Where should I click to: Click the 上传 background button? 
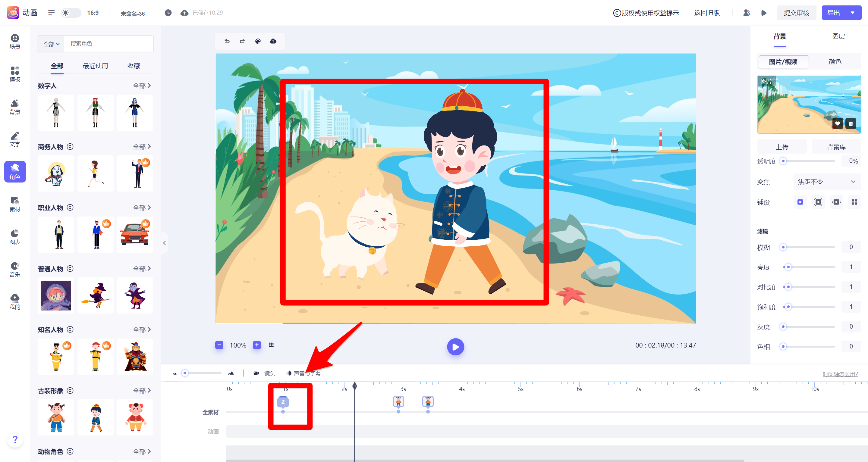782,147
